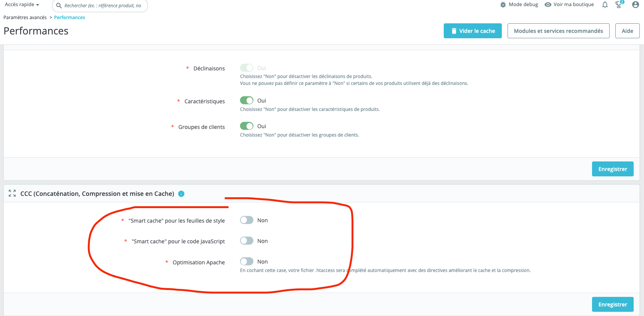This screenshot has width=644, height=316.
Task: Click the Groupes de clients label
Action: tap(201, 127)
